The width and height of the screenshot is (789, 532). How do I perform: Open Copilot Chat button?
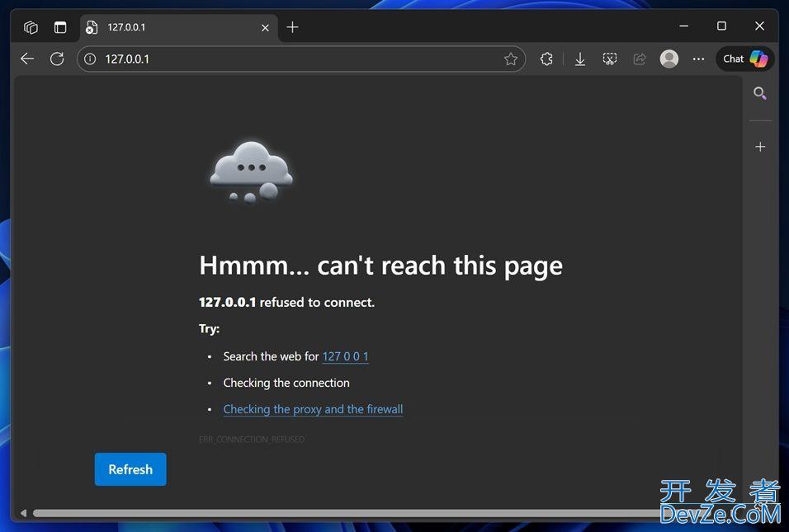744,59
